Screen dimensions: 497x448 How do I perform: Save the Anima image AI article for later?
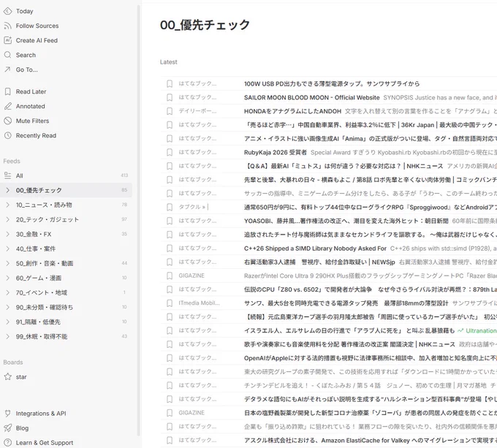tap(170, 138)
